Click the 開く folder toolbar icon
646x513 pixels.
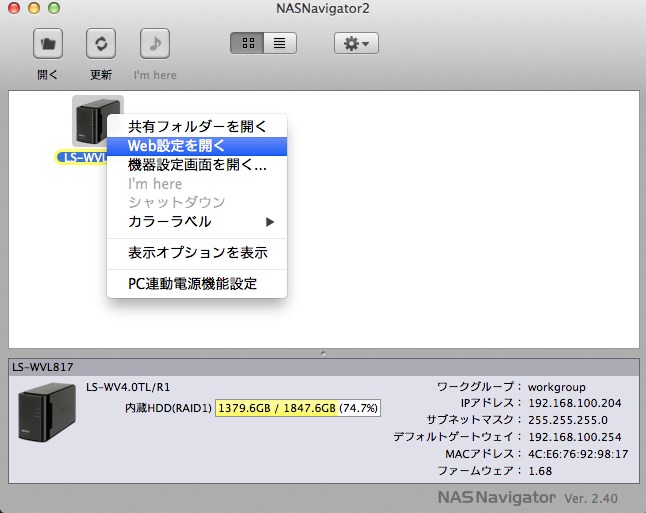[x=48, y=43]
